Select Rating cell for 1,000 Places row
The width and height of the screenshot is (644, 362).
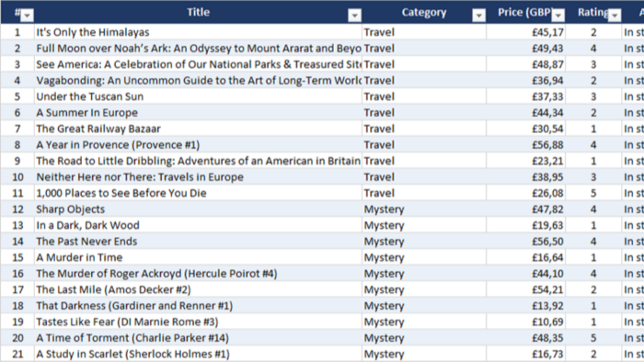[x=593, y=193]
